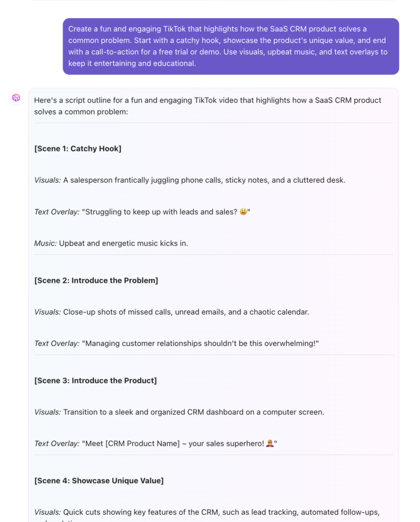The image size is (420, 522).
Task: Click the "[Scene 3: Introduce the Product]" heading
Action: [96, 380]
